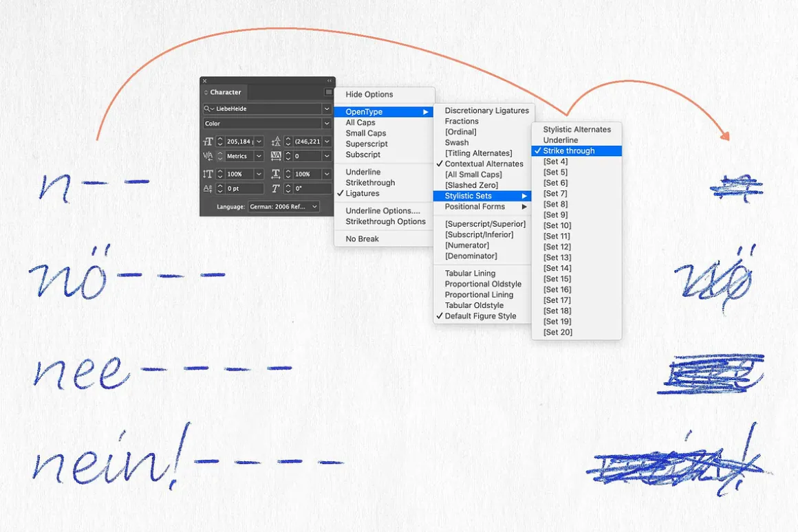Open the Positional Forms submenu
Screen dimensions: 798x532
pyautogui.click(x=482, y=206)
